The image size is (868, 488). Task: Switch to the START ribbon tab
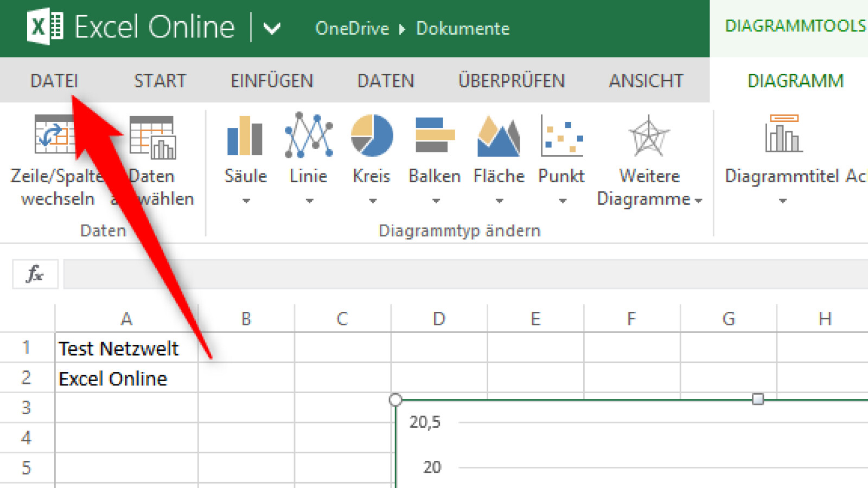160,81
